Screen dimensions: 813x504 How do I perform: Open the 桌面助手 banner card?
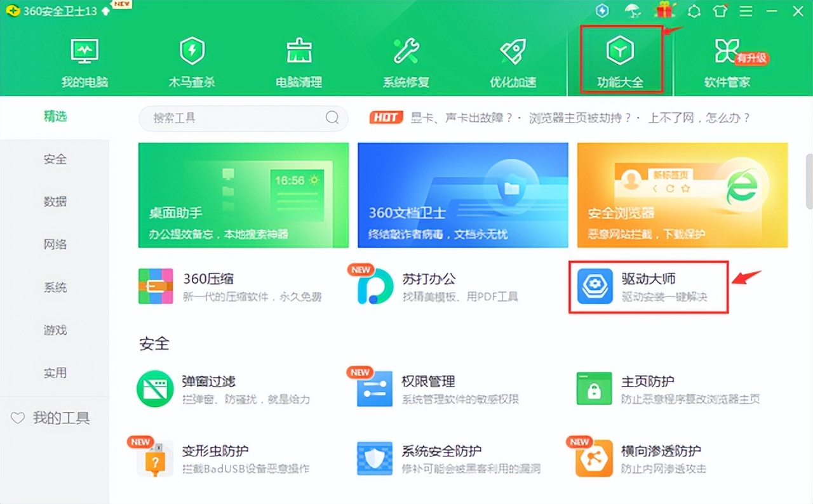[x=243, y=195]
